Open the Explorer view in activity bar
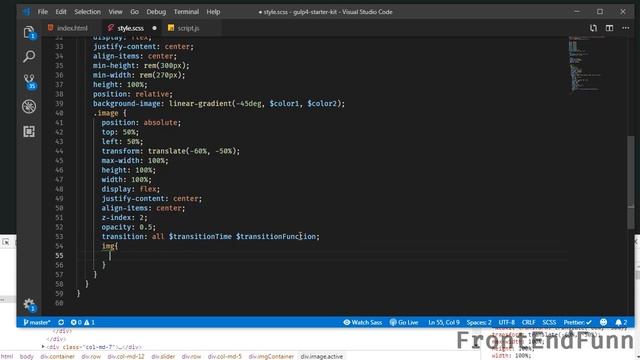640x360 pixels. 29,32
